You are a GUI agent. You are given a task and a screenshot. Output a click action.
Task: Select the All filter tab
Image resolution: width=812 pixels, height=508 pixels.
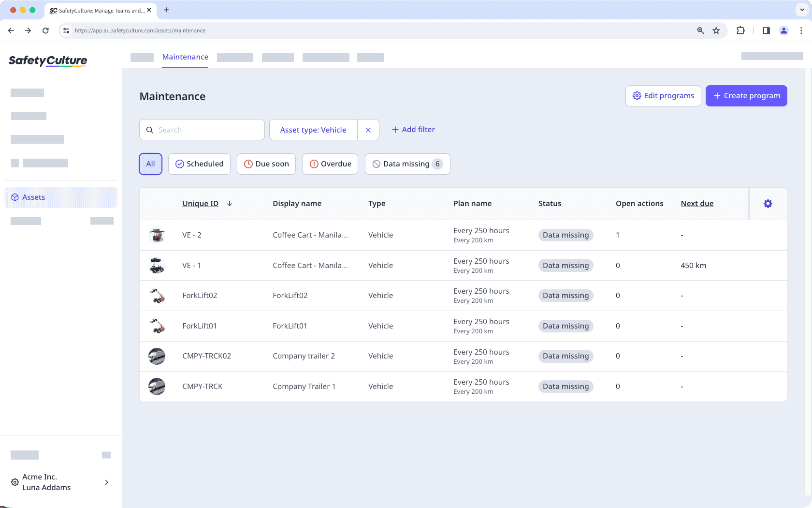(150, 164)
